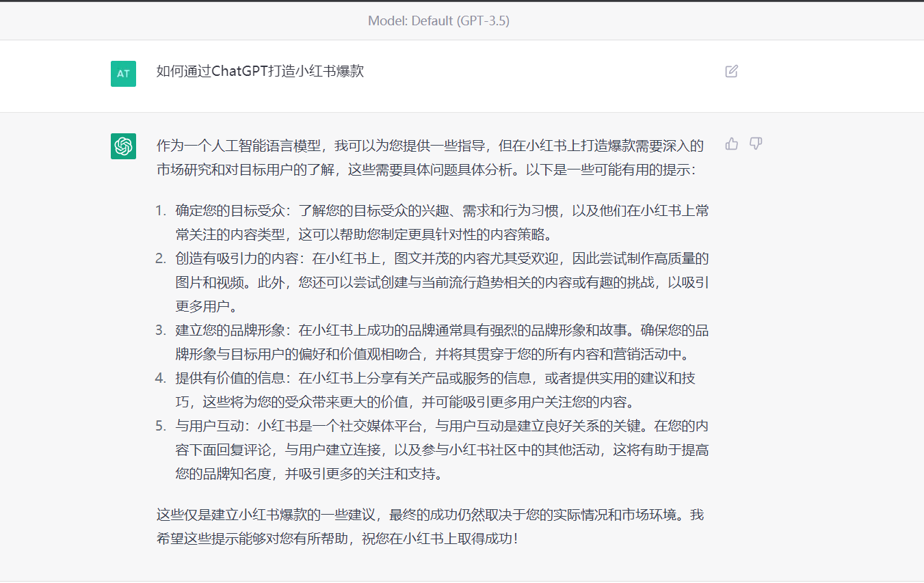Click list item 3 建立您的品牌形象

tap(441, 342)
